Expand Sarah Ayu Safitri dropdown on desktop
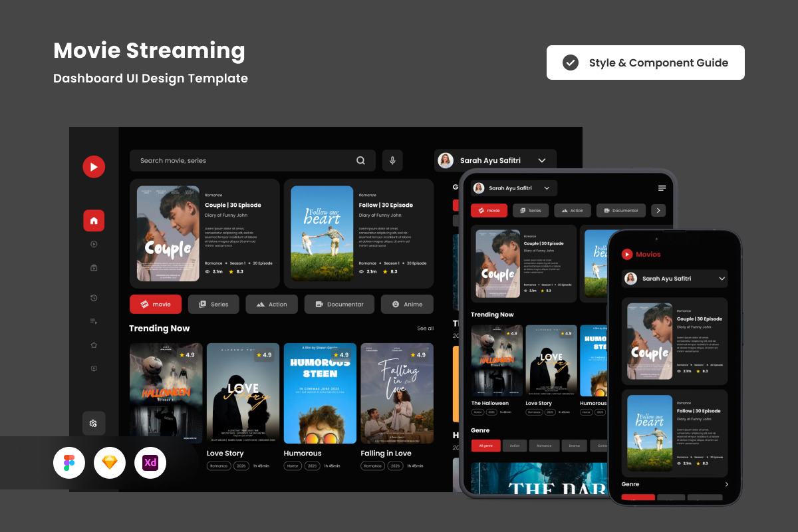This screenshot has height=532, width=798. pyautogui.click(x=541, y=160)
